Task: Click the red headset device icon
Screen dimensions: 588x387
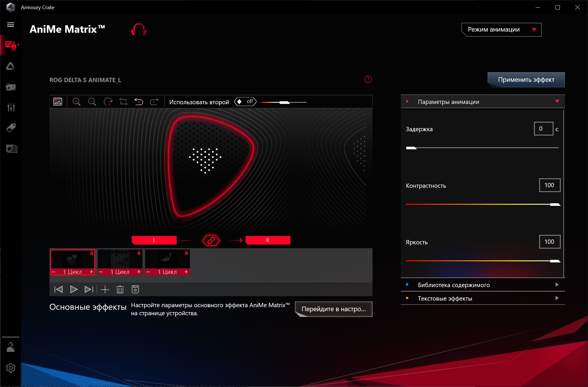Action: (139, 29)
